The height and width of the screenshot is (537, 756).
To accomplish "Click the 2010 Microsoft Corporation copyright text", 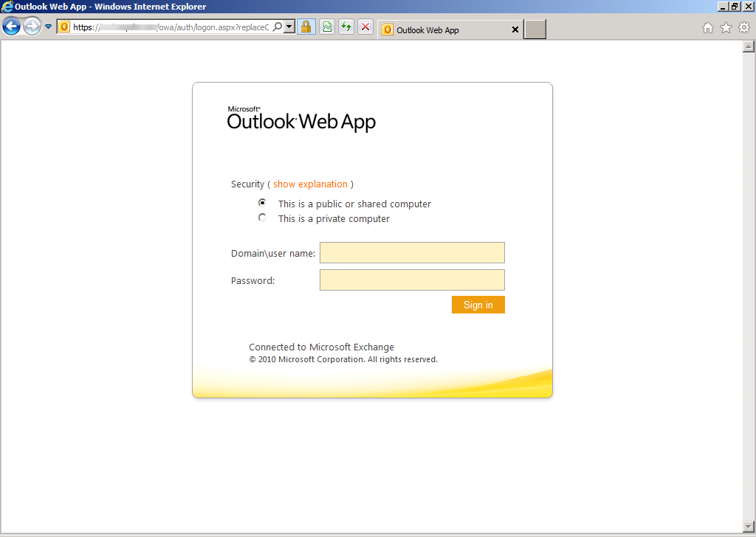I will tap(343, 360).
